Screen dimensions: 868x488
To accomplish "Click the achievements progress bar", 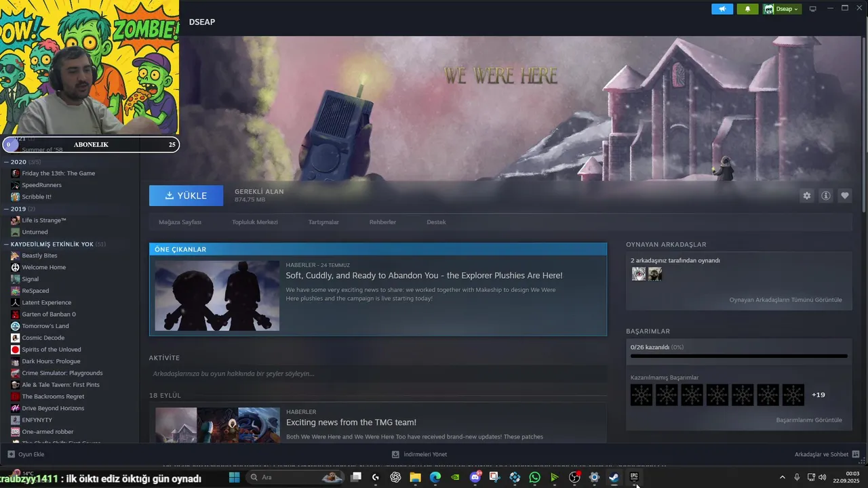I will (x=738, y=355).
